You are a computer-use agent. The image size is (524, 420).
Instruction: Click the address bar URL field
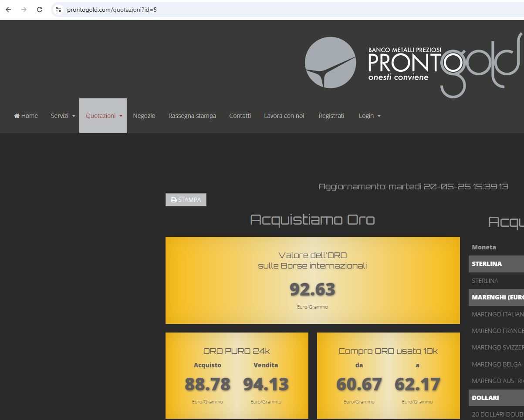click(261, 10)
